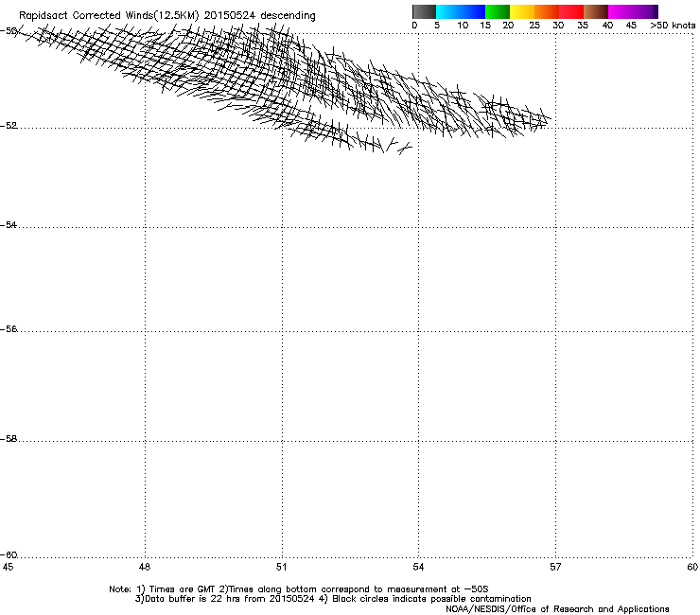This screenshot has height=615, width=700.
Task: Click the 48 longitude axis label
Action: pos(144,567)
